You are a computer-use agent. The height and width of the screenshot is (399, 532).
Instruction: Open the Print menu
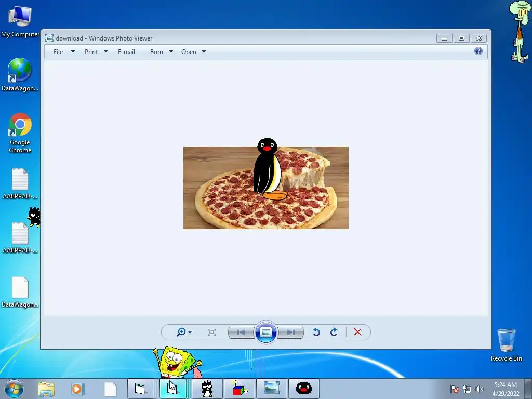pos(91,52)
